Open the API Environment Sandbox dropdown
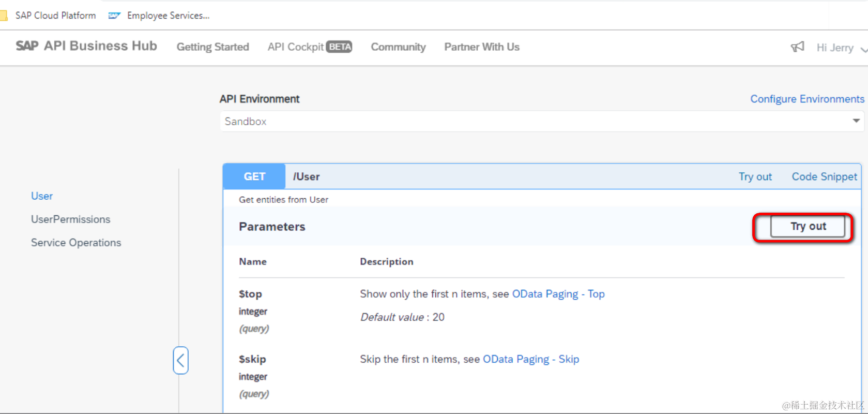The height and width of the screenshot is (414, 868). [x=542, y=121]
